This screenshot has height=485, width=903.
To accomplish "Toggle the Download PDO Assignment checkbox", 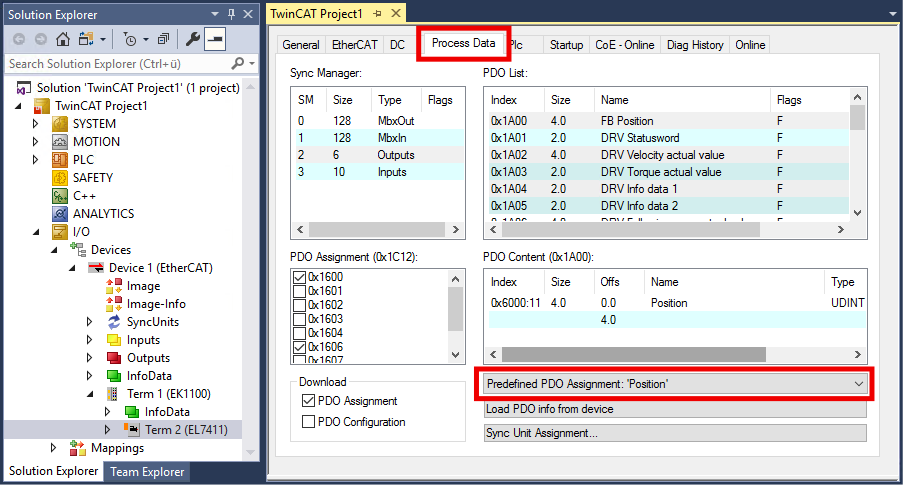I will (308, 400).
